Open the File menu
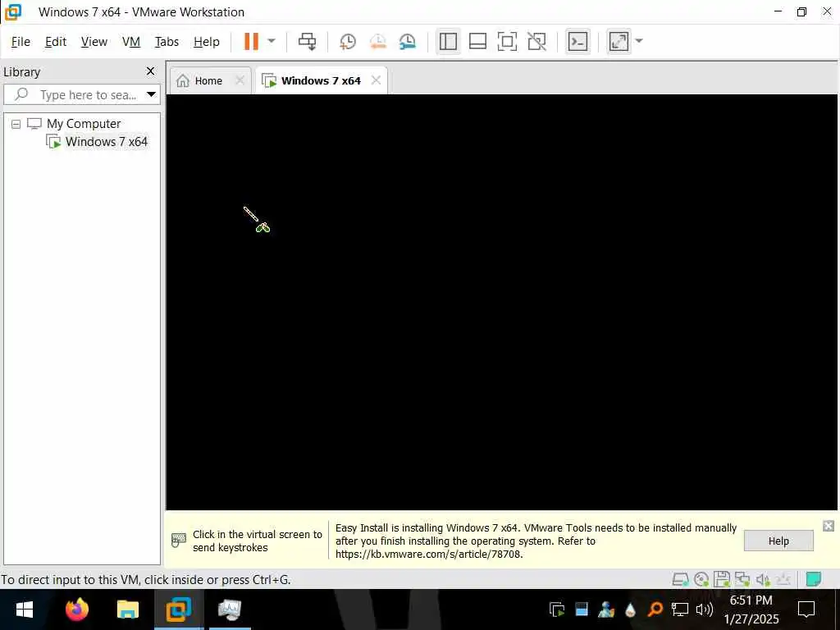 [x=21, y=42]
